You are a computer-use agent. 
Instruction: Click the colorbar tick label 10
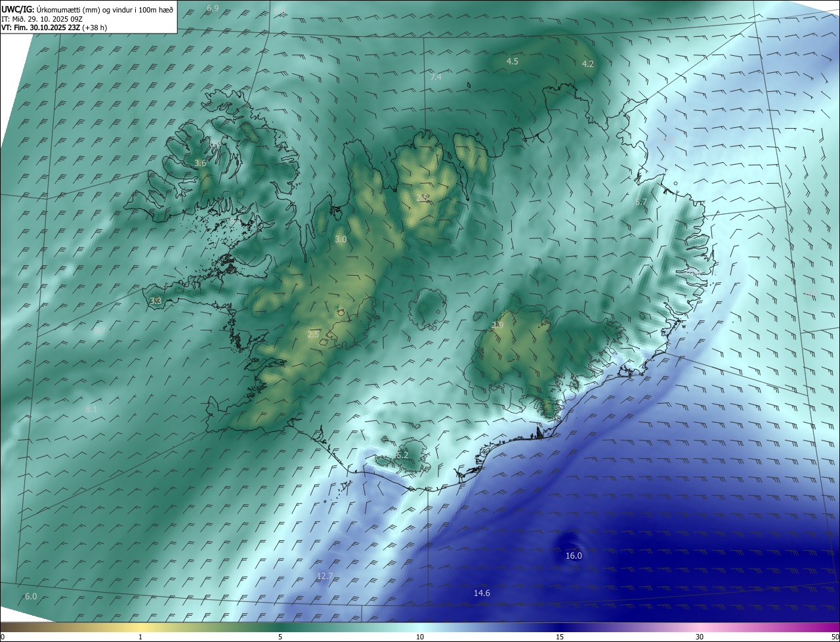(x=420, y=637)
